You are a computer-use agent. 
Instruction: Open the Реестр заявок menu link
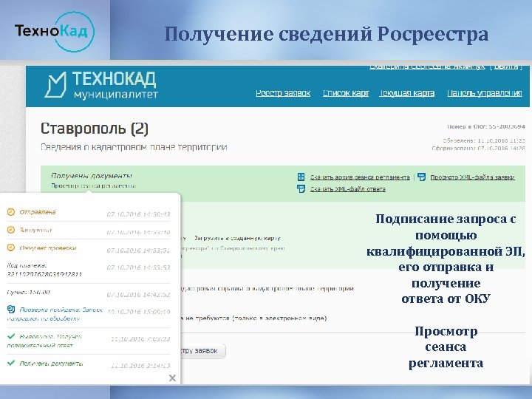(283, 93)
